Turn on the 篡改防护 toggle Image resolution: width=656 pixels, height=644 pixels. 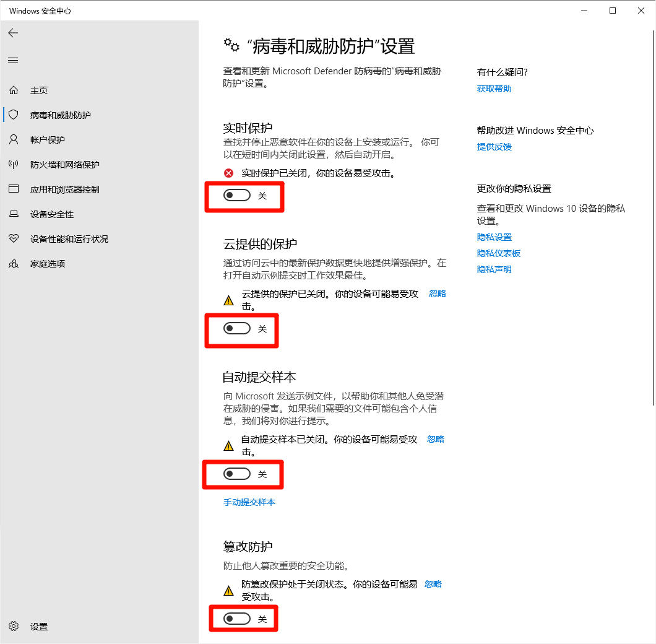coord(237,619)
